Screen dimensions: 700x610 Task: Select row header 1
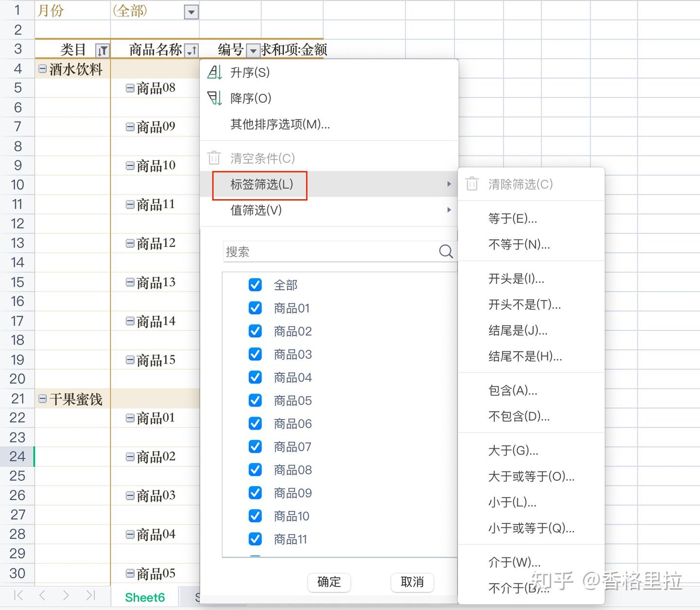[x=17, y=10]
